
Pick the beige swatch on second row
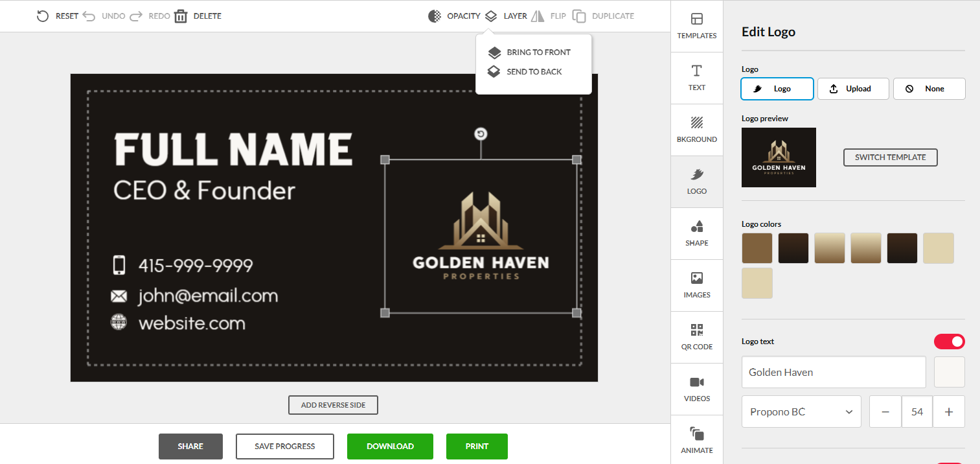click(757, 283)
